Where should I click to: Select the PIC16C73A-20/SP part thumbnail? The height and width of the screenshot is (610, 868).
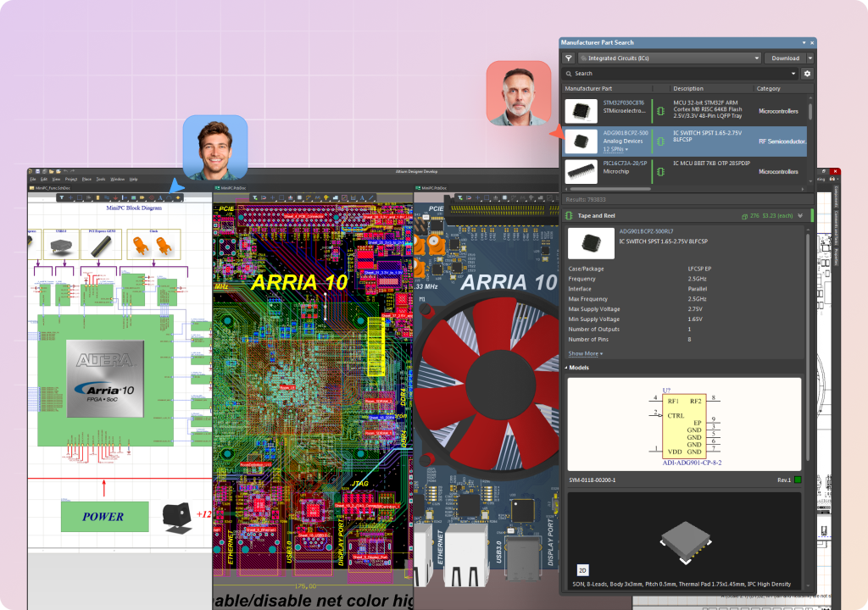coord(581,171)
